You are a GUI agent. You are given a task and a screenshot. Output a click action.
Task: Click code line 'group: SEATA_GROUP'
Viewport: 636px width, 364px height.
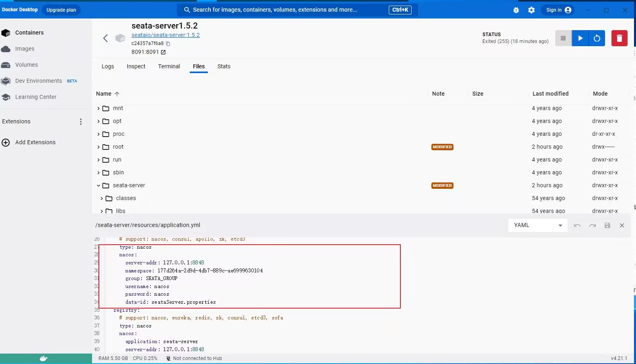(151, 278)
